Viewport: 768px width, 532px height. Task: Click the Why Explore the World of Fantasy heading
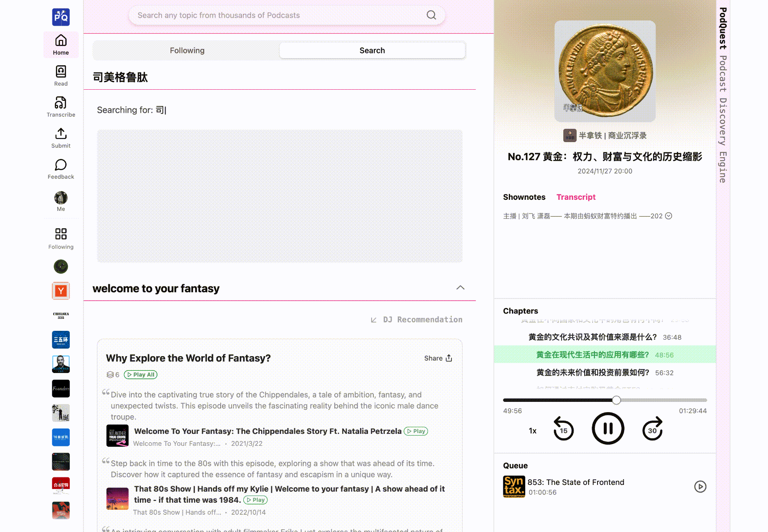[x=188, y=358]
